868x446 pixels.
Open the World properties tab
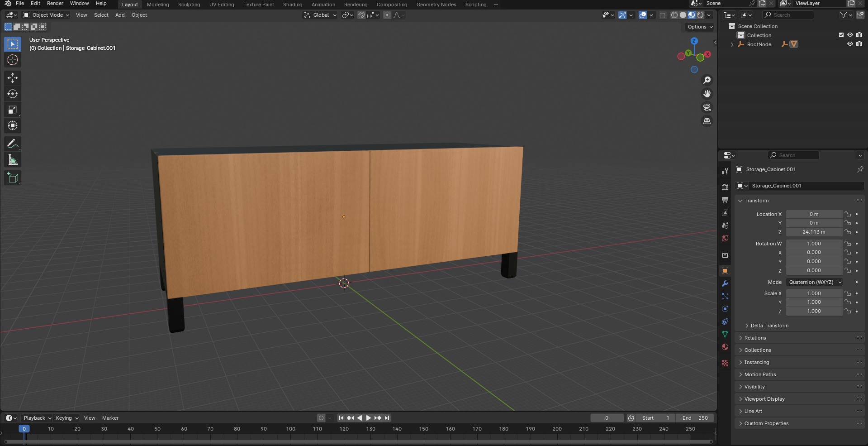725,238
